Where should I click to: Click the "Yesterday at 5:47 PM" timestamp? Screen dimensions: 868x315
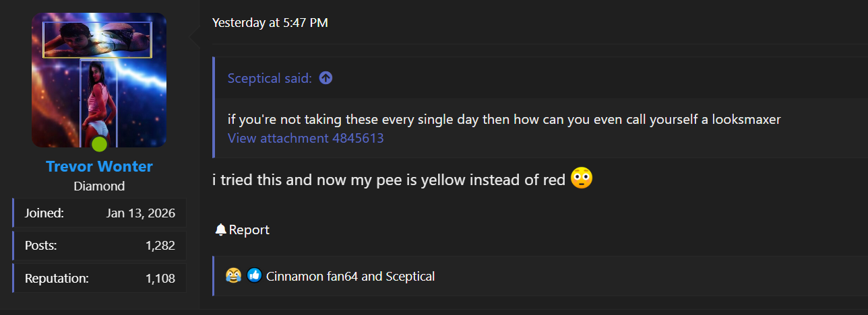(x=270, y=22)
